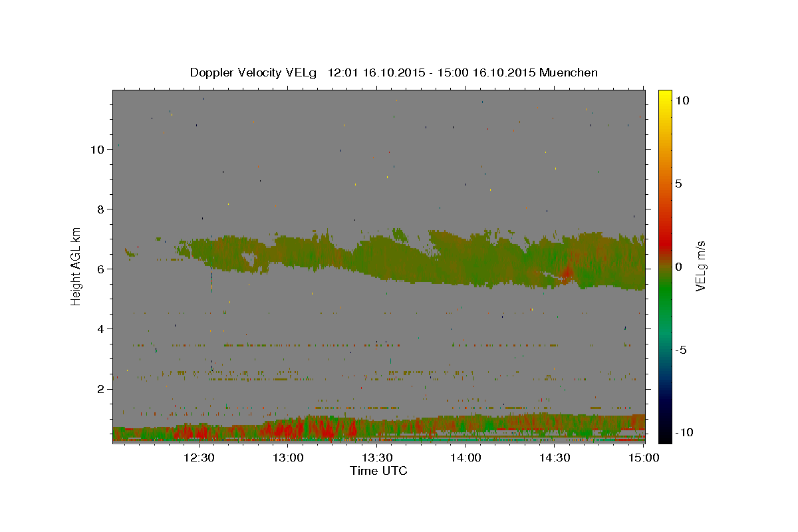Click the 'VELg m/s' colorbar label
Viewport: 798px width, 532px height.
pyautogui.click(x=700, y=266)
